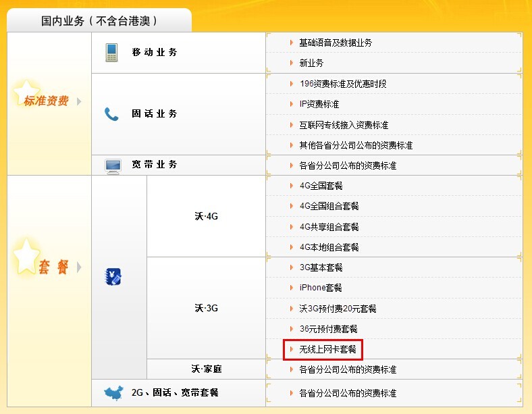
Task: Open the 4G本地组合套餐 link
Action: pos(329,247)
